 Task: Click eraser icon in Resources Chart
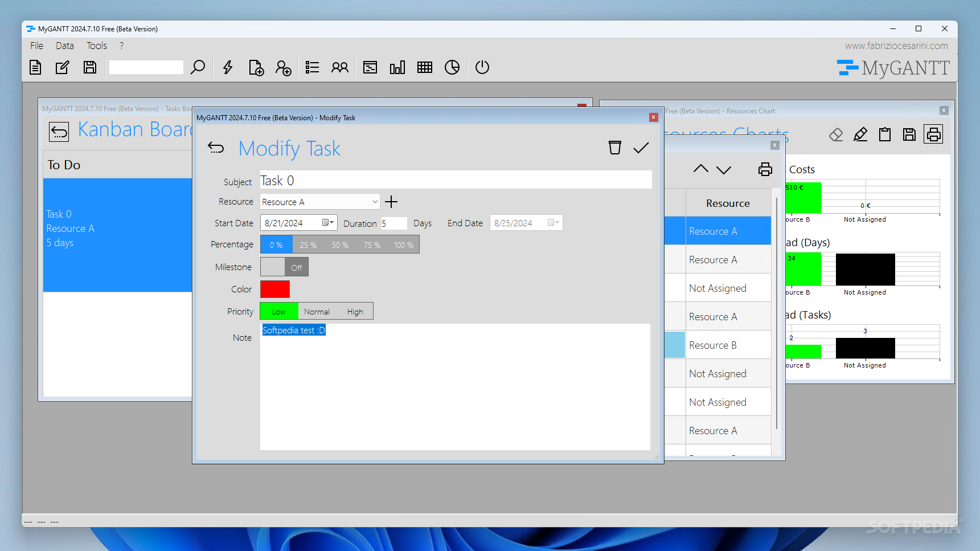tap(836, 134)
